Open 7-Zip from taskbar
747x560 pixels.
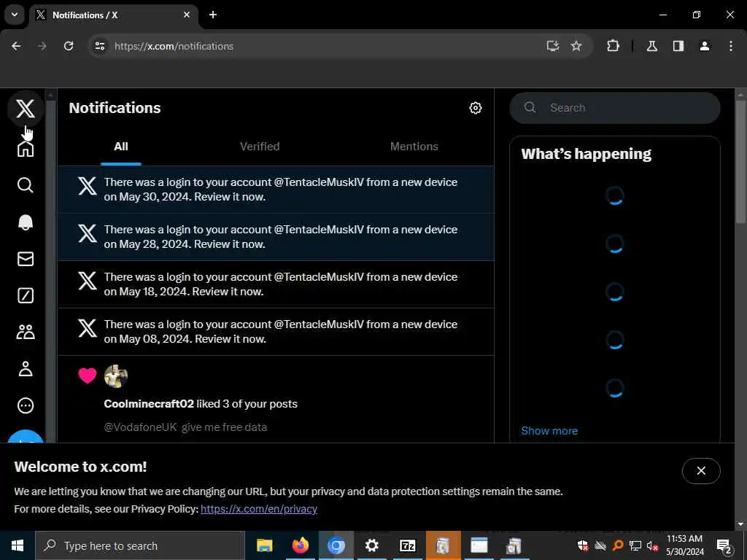tap(407, 545)
